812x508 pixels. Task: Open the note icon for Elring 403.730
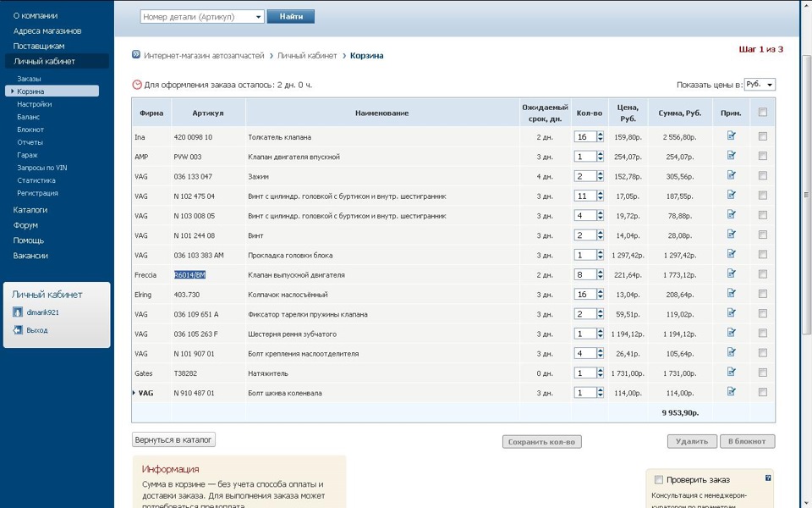731,294
